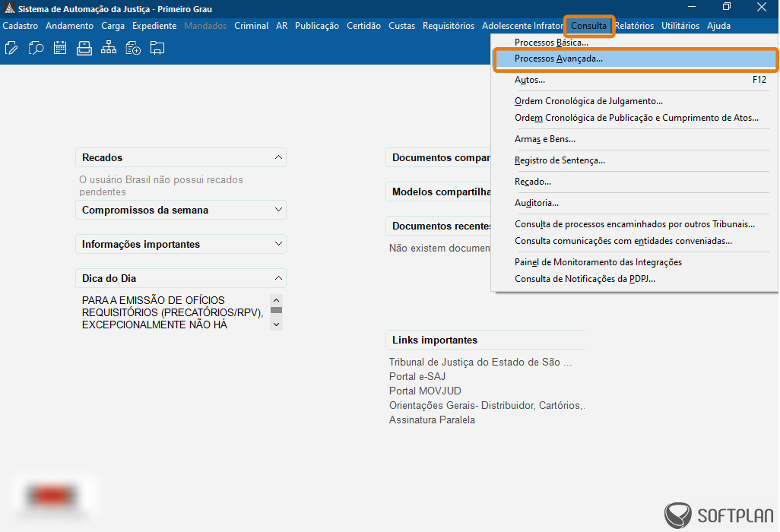Open the Publicação menu
The height and width of the screenshot is (532, 780).
[x=317, y=26]
